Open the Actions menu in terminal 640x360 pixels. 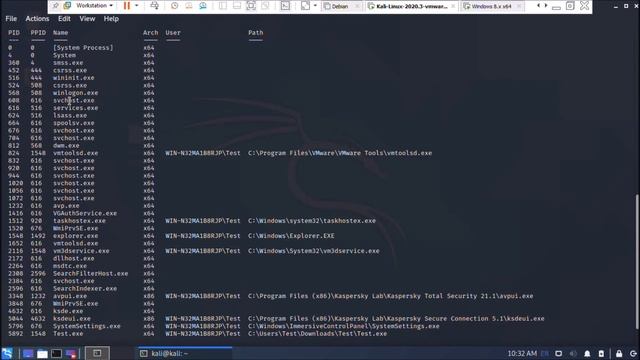37,19
